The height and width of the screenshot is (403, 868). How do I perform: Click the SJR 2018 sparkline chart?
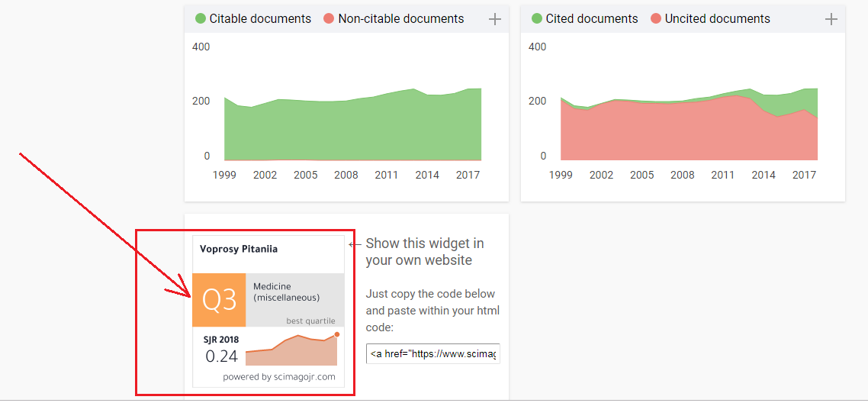coord(291,350)
